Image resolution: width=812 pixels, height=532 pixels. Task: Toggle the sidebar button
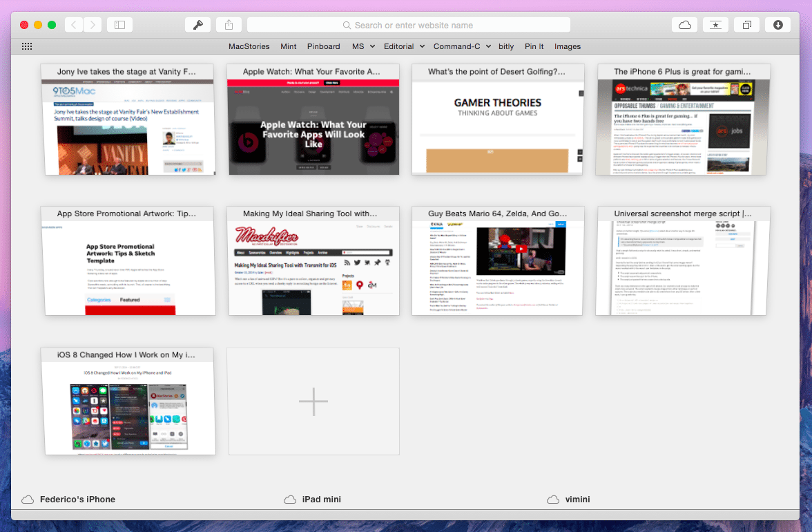[x=119, y=25]
